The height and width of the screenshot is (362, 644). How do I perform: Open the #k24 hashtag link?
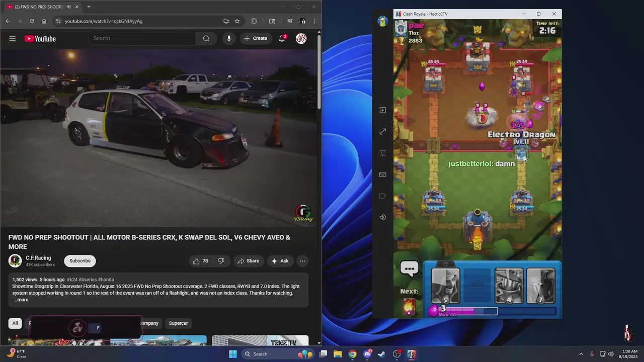tap(72, 280)
